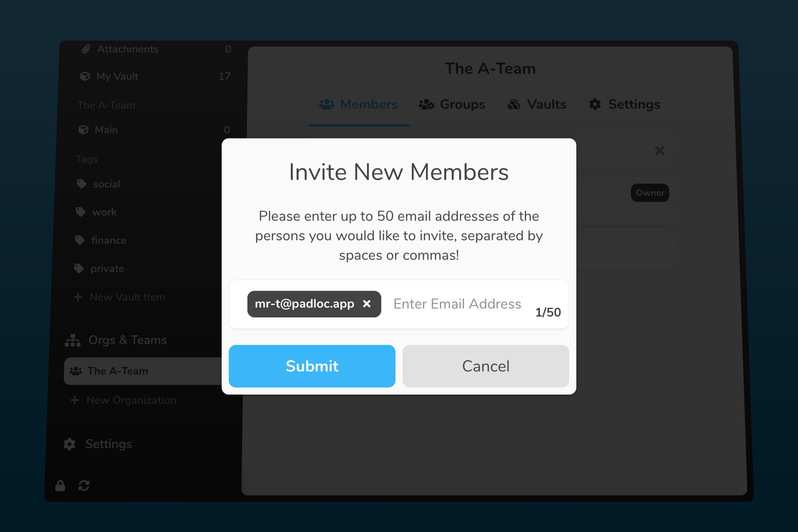Open the organization Settings tab
Image resolution: width=798 pixels, height=532 pixels.
(625, 105)
